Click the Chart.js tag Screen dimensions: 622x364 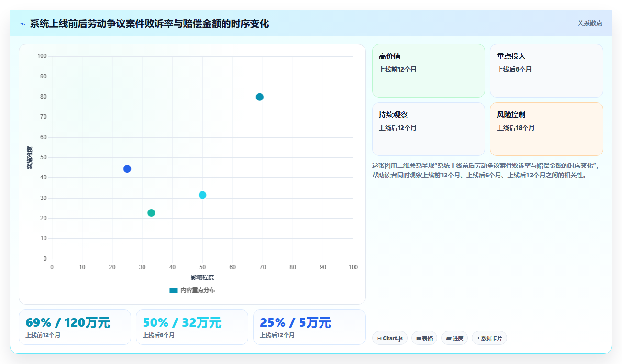click(x=390, y=338)
